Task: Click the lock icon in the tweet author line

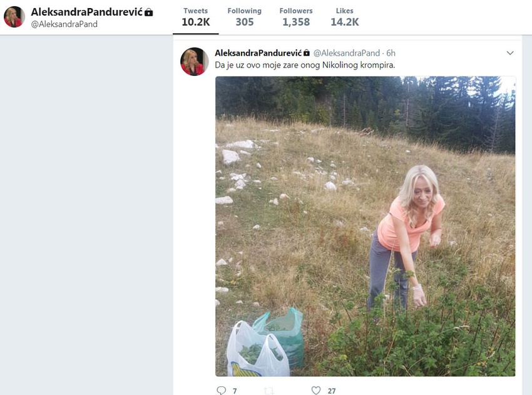Action: point(307,53)
